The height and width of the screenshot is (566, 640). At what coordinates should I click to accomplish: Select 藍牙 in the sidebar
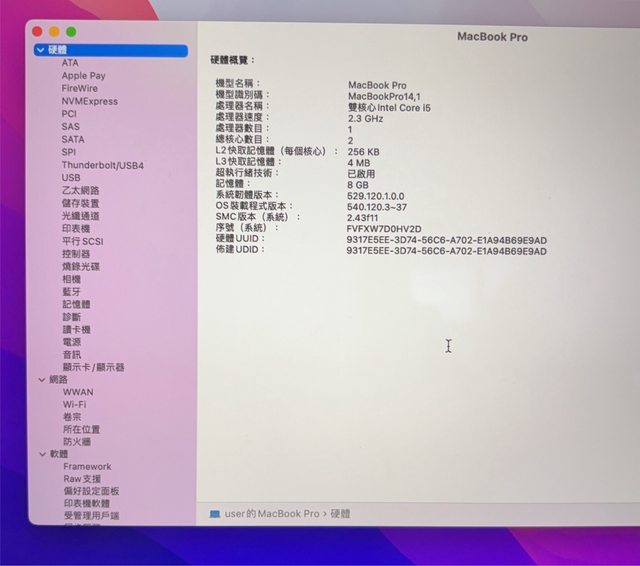71,292
